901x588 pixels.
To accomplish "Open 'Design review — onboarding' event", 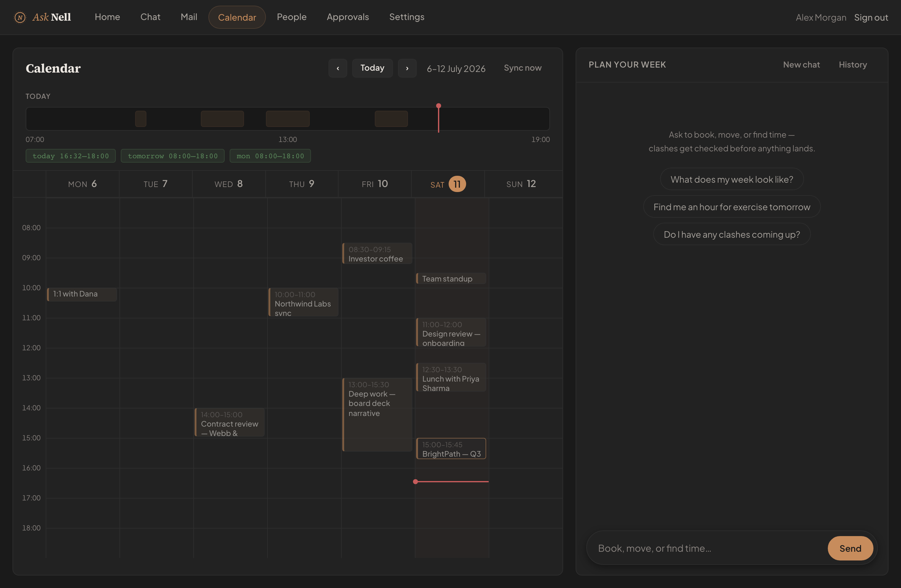I will tap(451, 332).
